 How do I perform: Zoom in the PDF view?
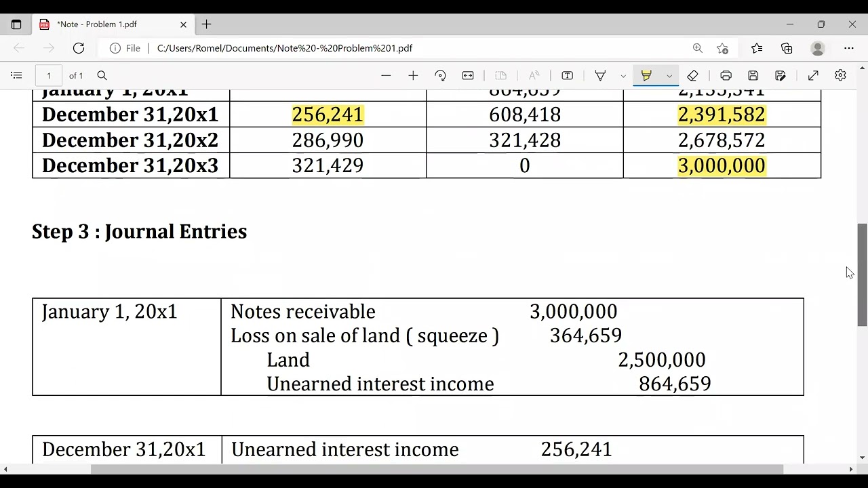pyautogui.click(x=413, y=75)
